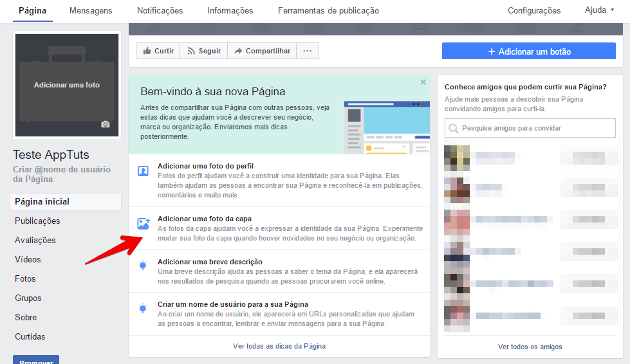Click Adicionar uma foto da capa heading
The image size is (630, 364).
pos(205,219)
